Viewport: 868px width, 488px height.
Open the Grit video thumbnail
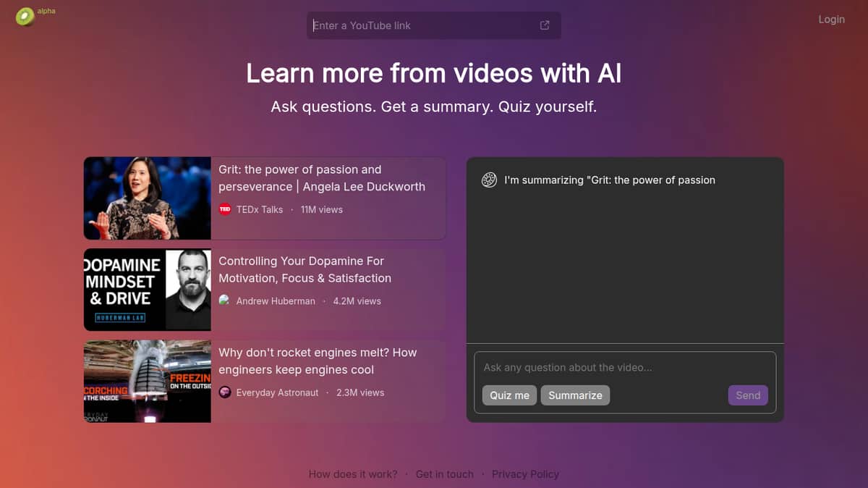pyautogui.click(x=148, y=198)
